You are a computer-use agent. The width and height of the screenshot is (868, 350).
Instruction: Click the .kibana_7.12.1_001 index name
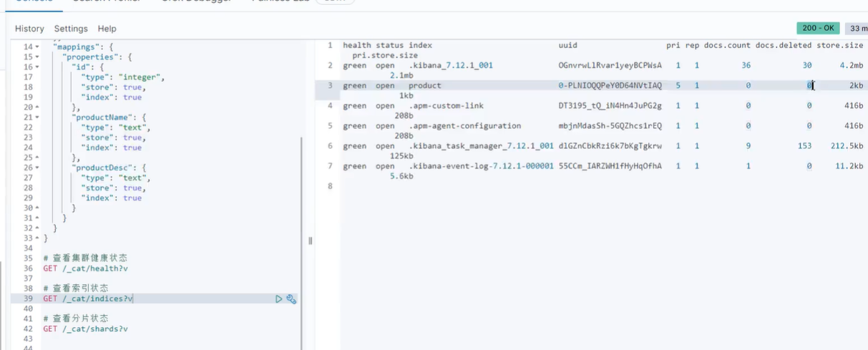(x=451, y=65)
